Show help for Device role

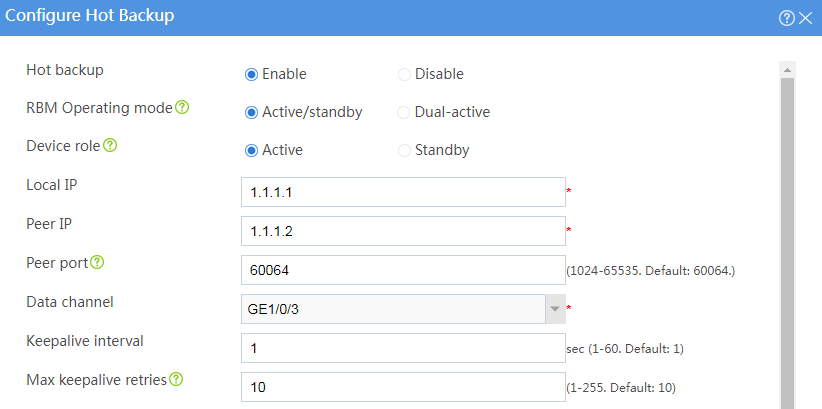[x=110, y=146]
